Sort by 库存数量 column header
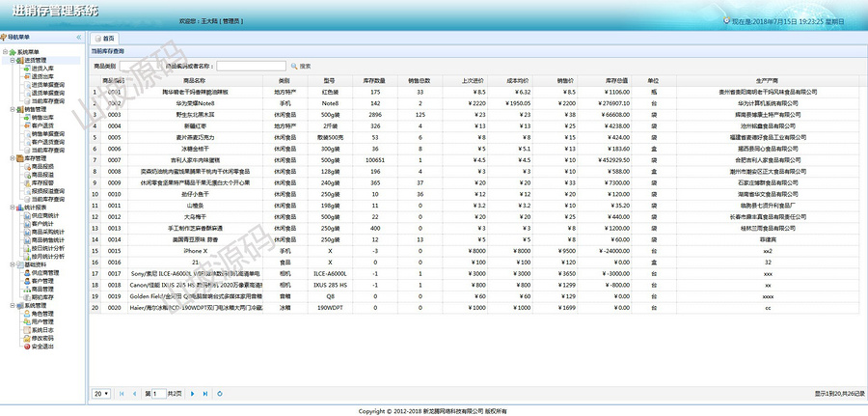This screenshot has width=868, height=416. (x=375, y=80)
